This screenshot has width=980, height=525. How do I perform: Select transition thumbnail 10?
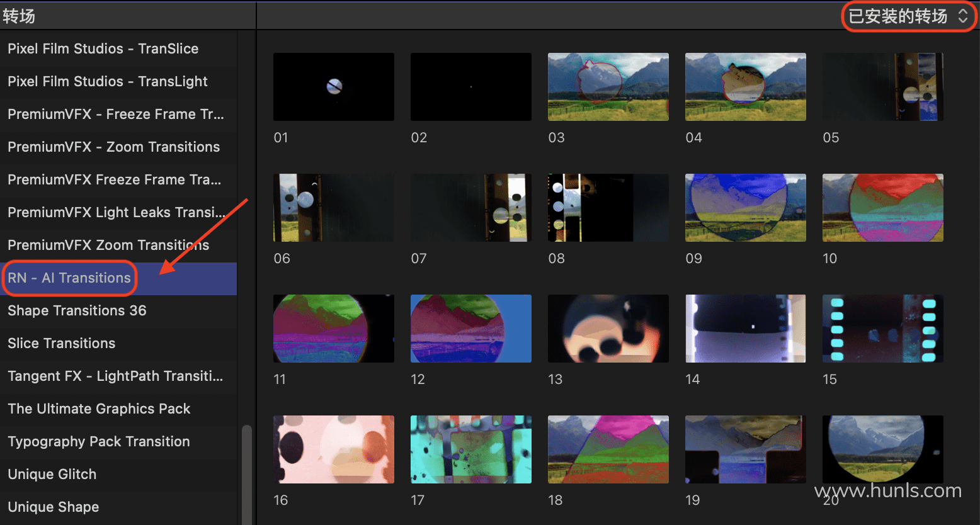coord(883,208)
